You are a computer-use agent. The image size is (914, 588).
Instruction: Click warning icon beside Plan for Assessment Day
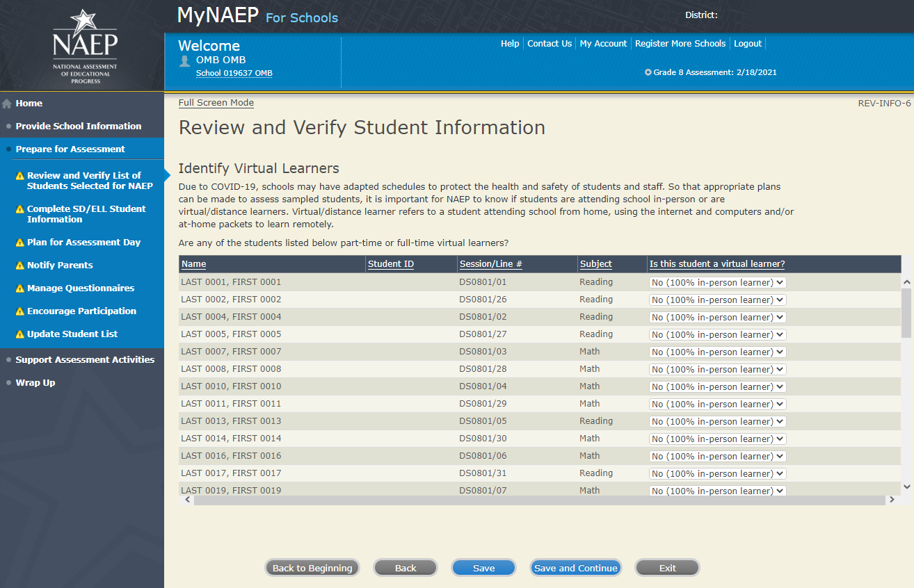(x=20, y=243)
